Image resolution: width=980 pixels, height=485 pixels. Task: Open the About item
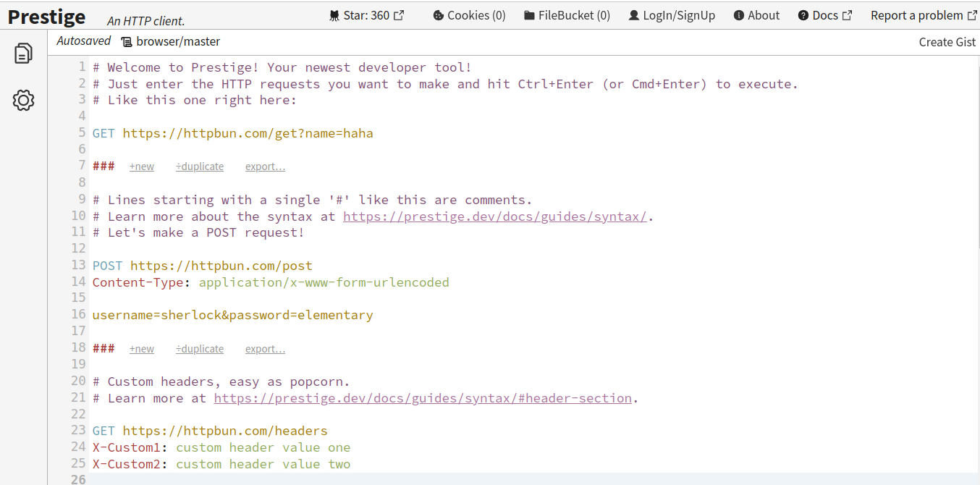756,15
